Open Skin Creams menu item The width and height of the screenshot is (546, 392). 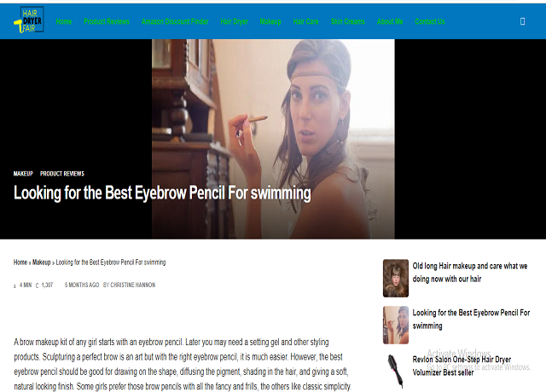(348, 21)
